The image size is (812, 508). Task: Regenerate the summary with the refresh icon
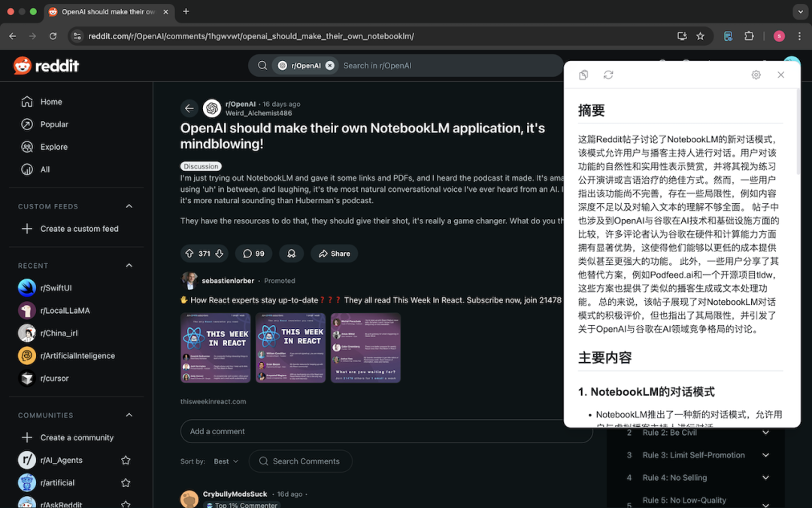point(608,75)
